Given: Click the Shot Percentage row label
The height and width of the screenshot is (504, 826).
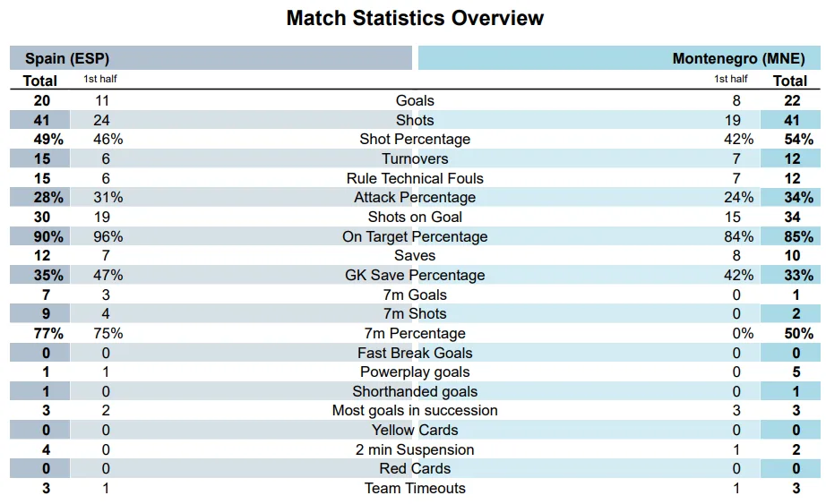Looking at the screenshot, I should click(x=415, y=140).
